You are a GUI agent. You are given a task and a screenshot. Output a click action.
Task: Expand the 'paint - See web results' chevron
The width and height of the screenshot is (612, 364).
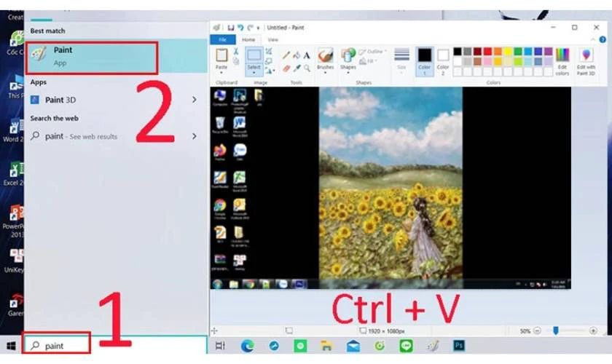194,136
